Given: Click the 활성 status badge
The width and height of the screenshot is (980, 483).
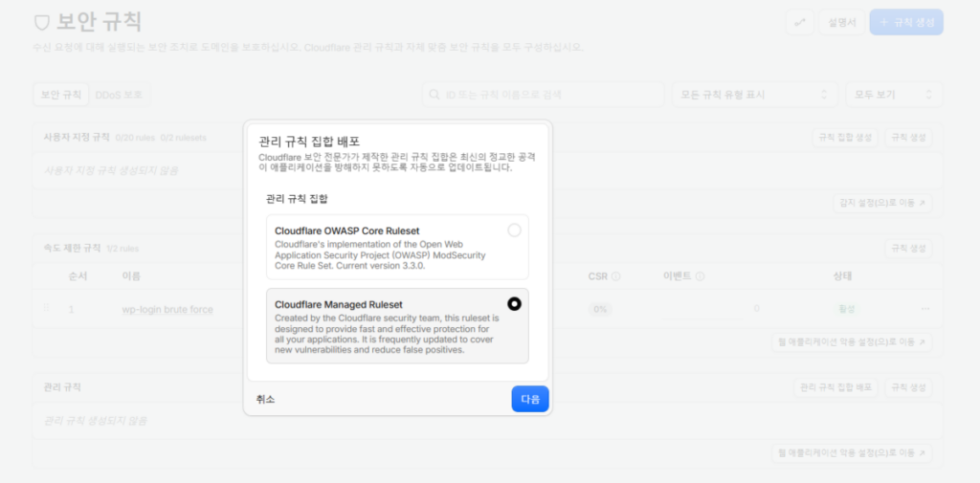Looking at the screenshot, I should (x=846, y=309).
